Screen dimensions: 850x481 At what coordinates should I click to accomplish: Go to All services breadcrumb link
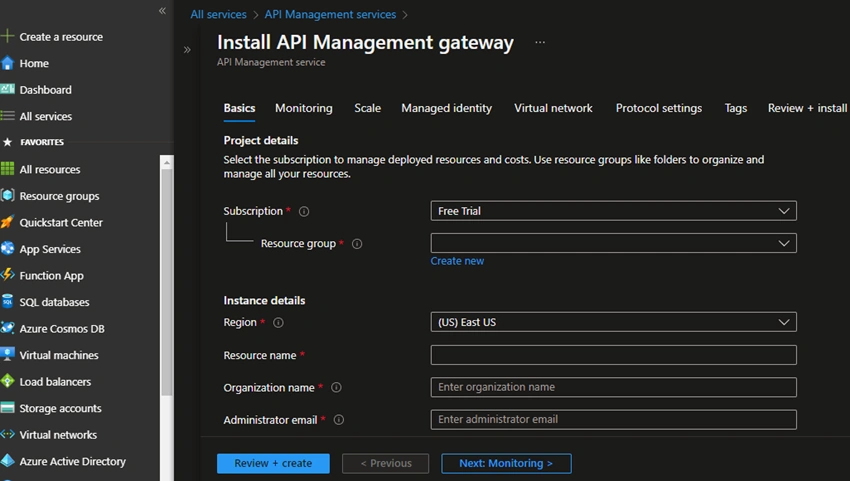point(218,15)
